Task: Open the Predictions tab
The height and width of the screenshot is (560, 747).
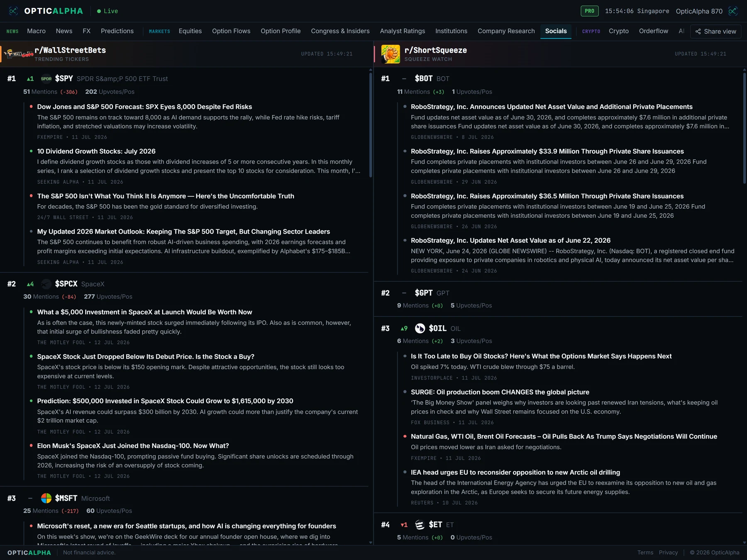Action: tap(117, 31)
